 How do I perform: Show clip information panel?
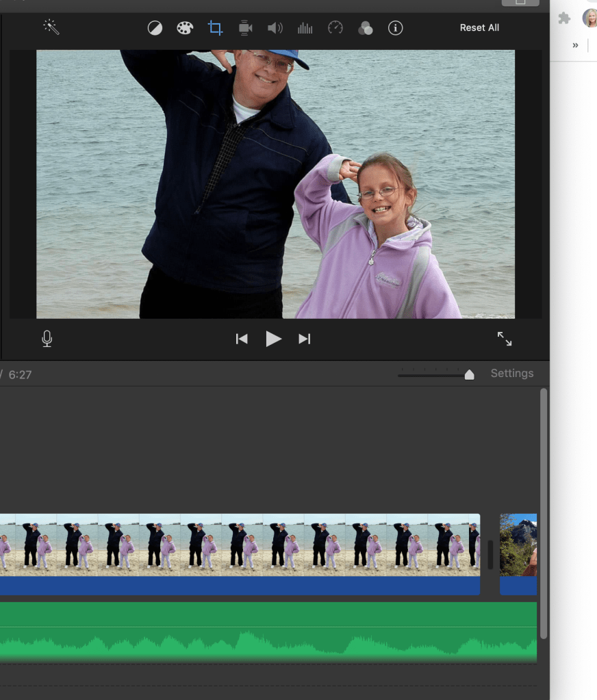point(395,28)
